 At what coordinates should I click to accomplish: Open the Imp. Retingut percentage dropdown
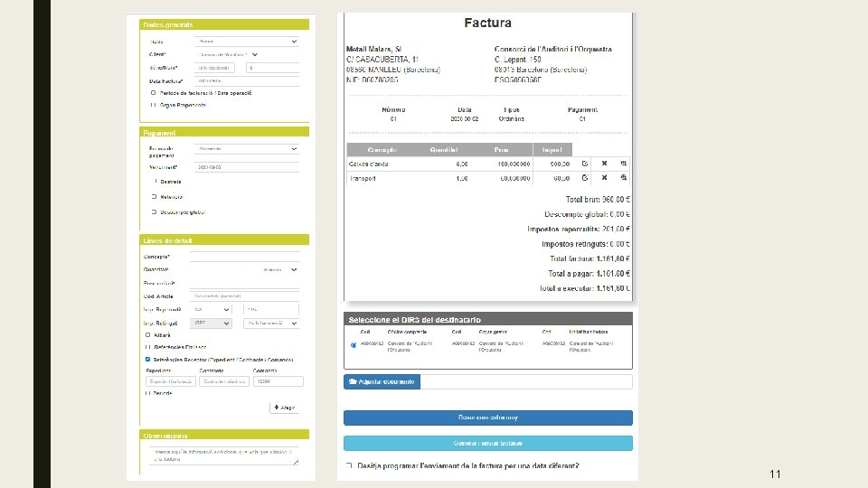tap(271, 324)
